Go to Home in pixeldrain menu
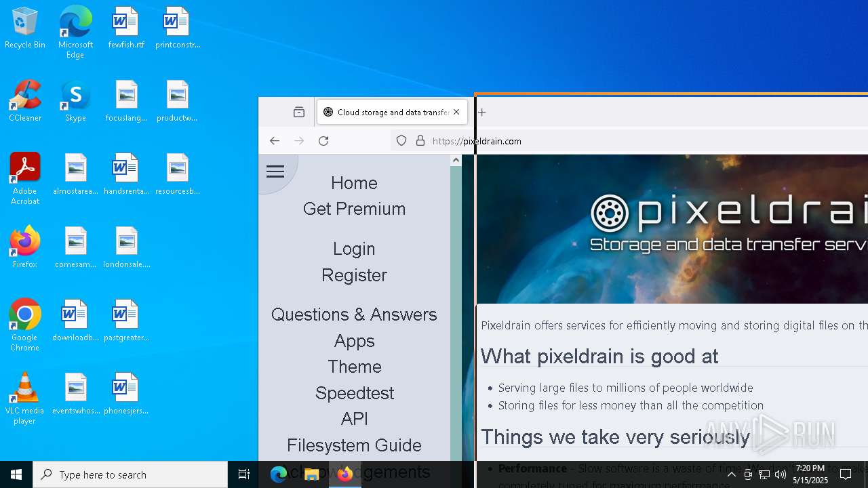Screen dimensions: 868x488 (354, 183)
